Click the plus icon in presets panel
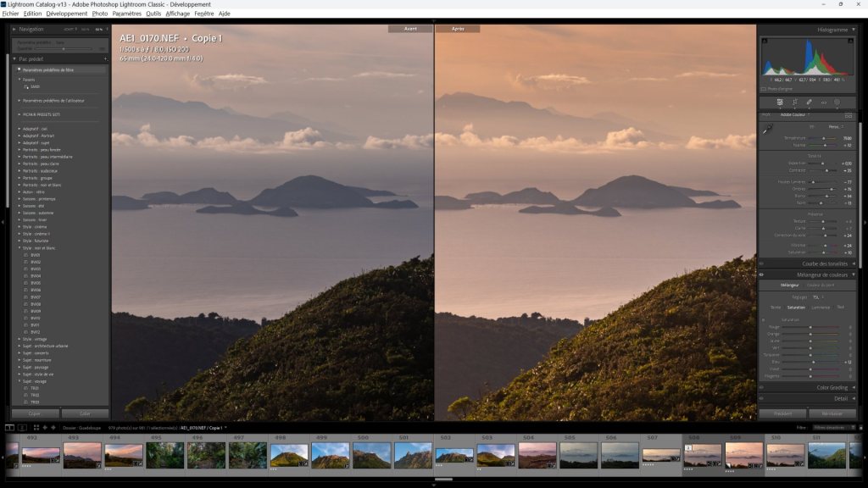The height and width of the screenshot is (488, 868). (x=105, y=59)
